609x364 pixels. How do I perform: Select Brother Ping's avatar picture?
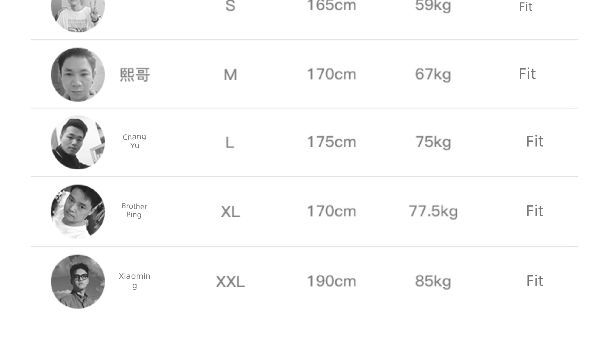[78, 211]
